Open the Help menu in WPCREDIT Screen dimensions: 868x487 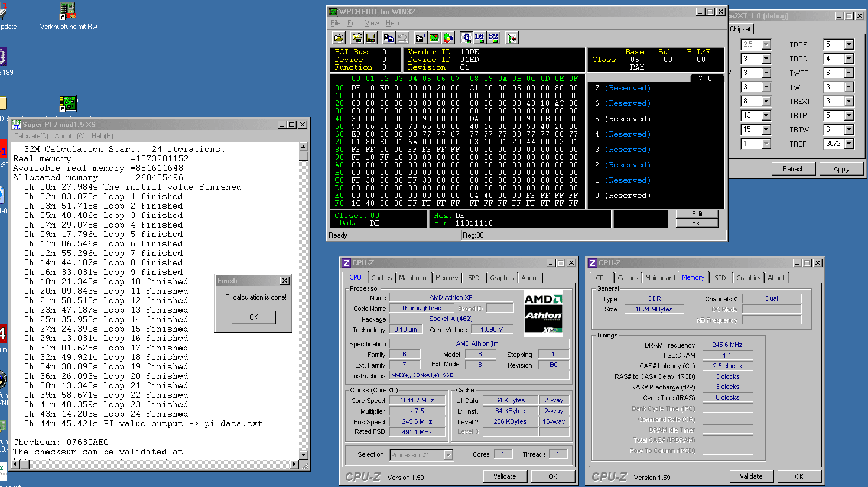click(x=392, y=23)
